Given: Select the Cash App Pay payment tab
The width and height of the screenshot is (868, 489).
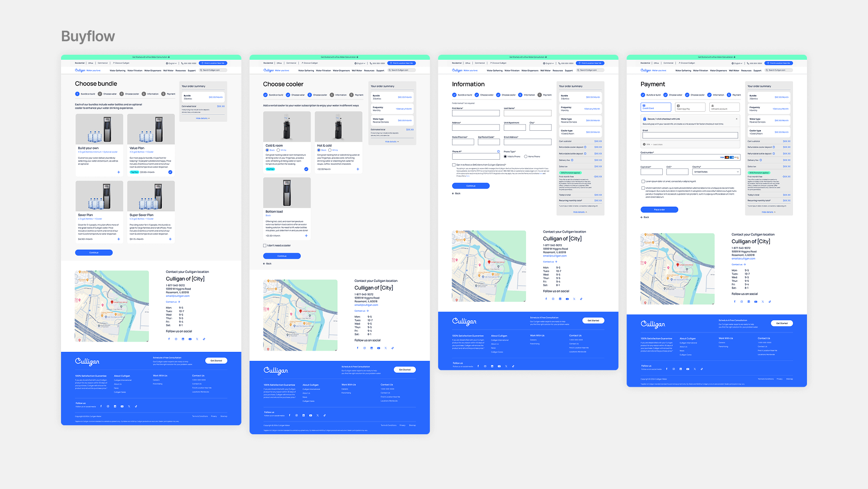Looking at the screenshot, I should 690,107.
